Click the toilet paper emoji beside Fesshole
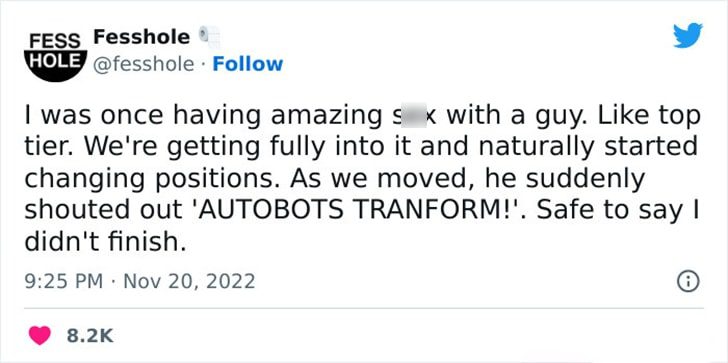728x363 pixels. 209,37
